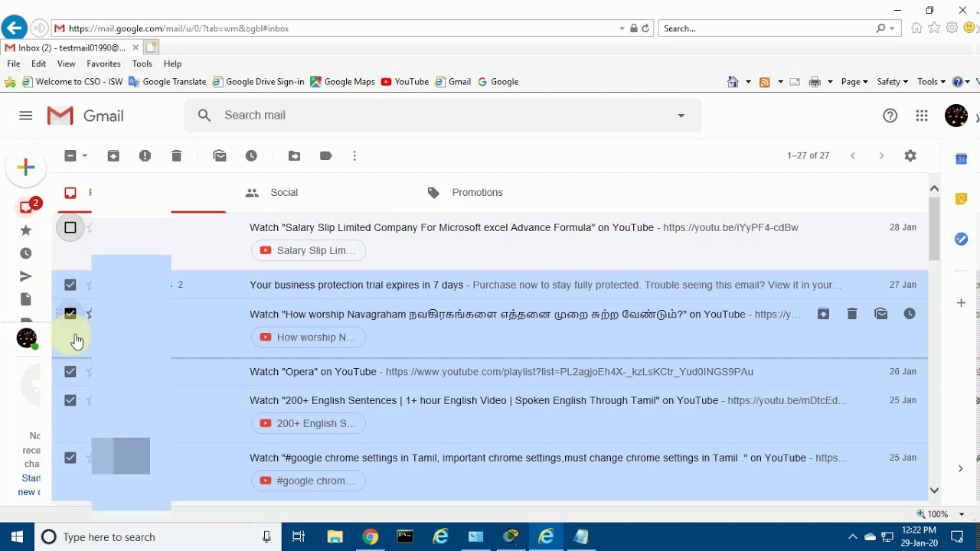This screenshot has height=551, width=980.
Task: Open Google Keep side panel
Action: tap(961, 199)
